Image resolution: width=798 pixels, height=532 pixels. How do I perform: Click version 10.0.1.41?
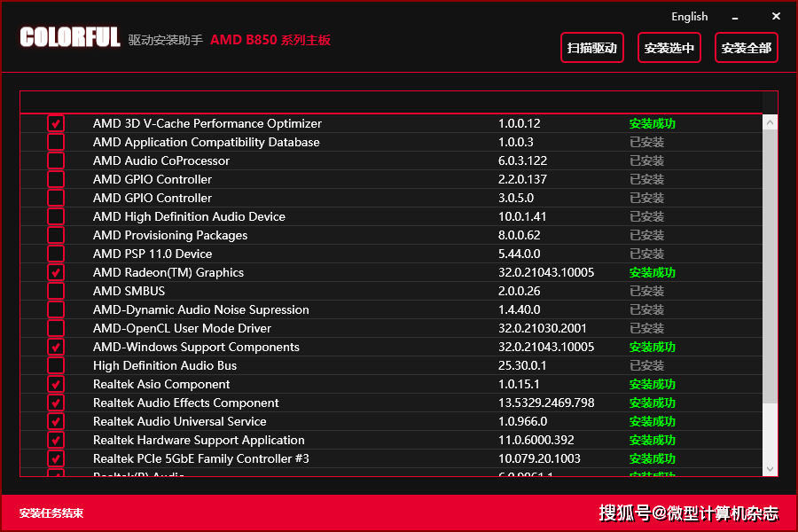522,217
